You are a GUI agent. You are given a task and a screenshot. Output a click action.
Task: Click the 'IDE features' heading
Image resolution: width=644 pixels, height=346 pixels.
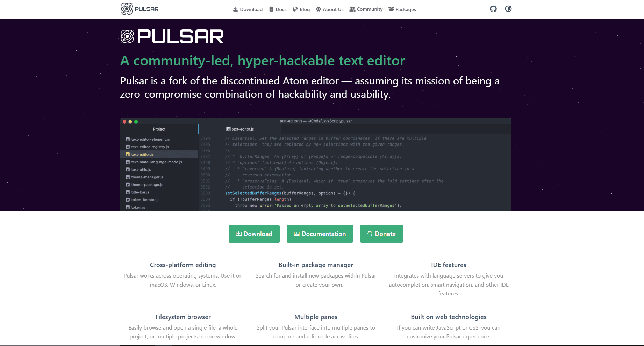(449, 265)
